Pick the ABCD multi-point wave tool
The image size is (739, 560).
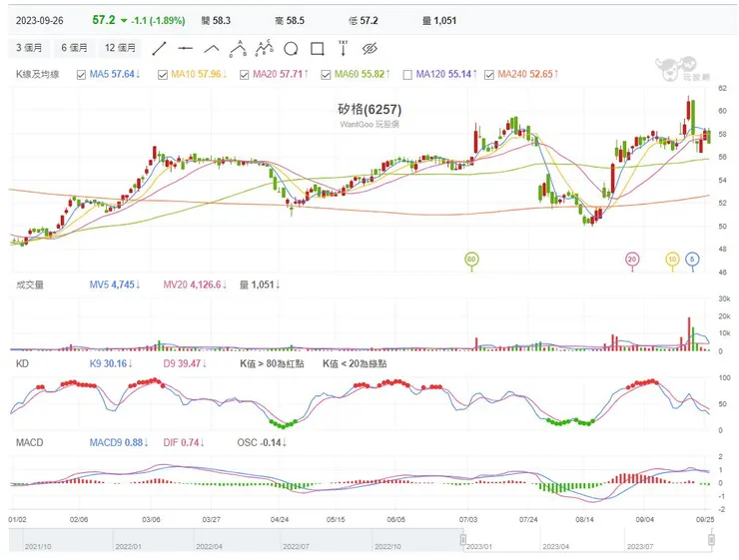[x=265, y=47]
